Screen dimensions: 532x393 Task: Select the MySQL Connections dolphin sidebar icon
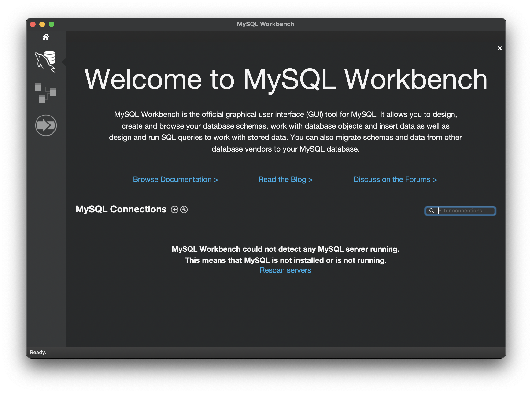(45, 62)
